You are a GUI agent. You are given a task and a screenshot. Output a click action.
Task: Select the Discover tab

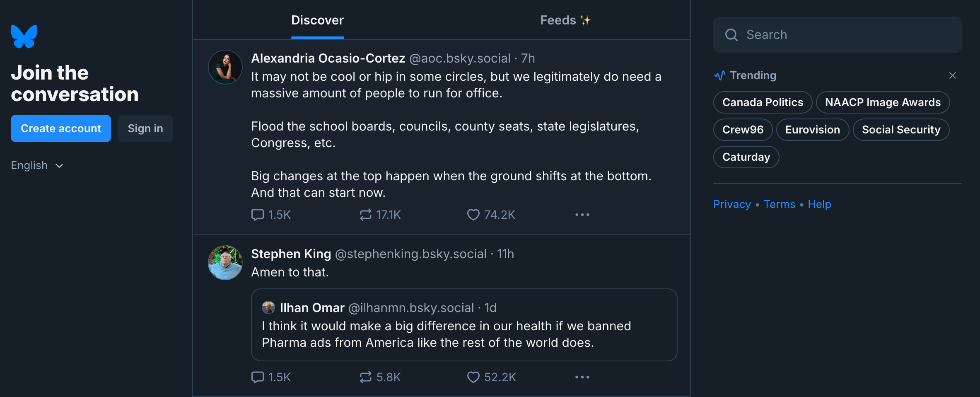317,20
